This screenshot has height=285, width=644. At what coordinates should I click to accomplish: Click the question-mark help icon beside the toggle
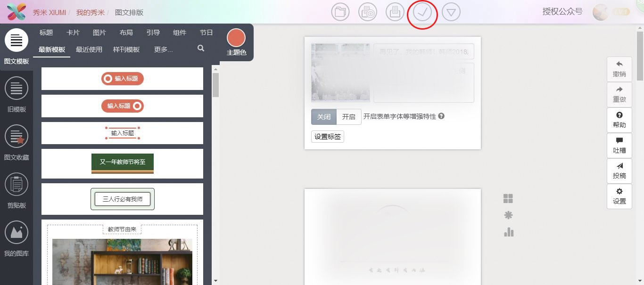tap(441, 116)
